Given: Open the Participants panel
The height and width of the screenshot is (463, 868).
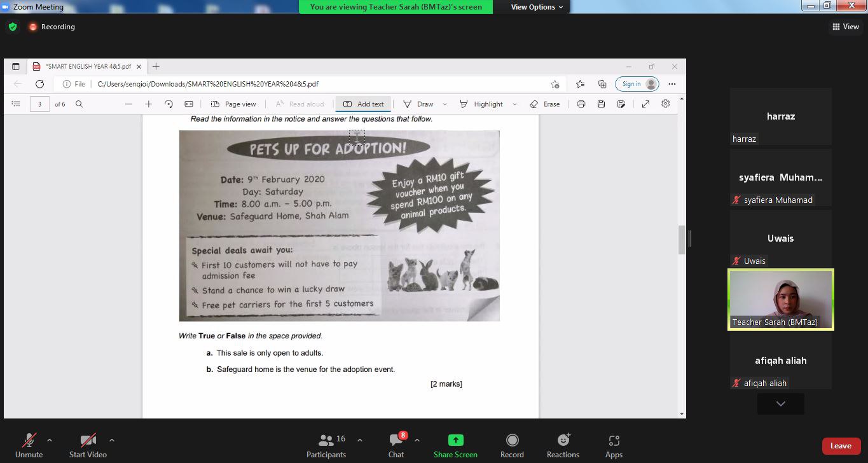Looking at the screenshot, I should 326,445.
